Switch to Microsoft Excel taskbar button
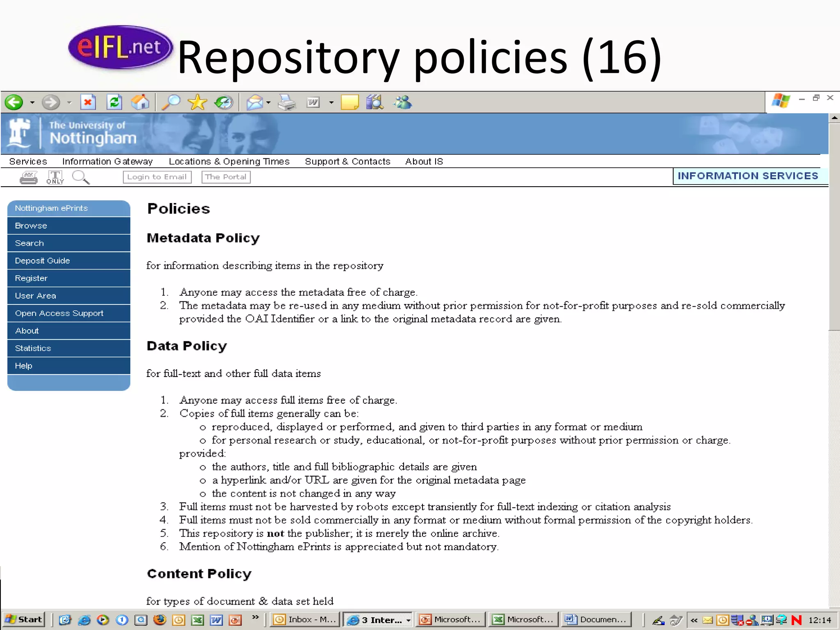Viewport: 840px width, 630px height. point(523,620)
